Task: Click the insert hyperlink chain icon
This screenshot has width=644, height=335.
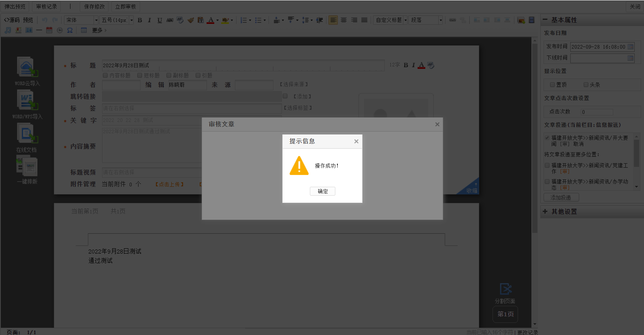Action: tap(452, 20)
